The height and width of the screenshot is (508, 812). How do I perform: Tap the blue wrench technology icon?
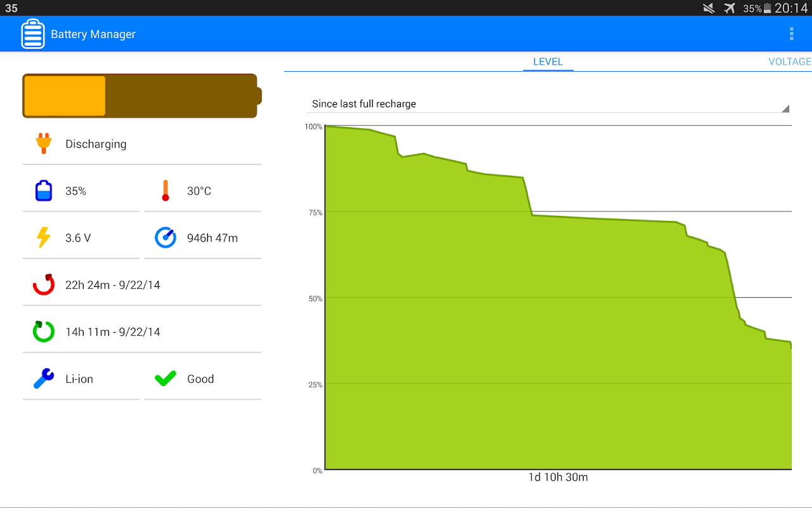point(44,378)
